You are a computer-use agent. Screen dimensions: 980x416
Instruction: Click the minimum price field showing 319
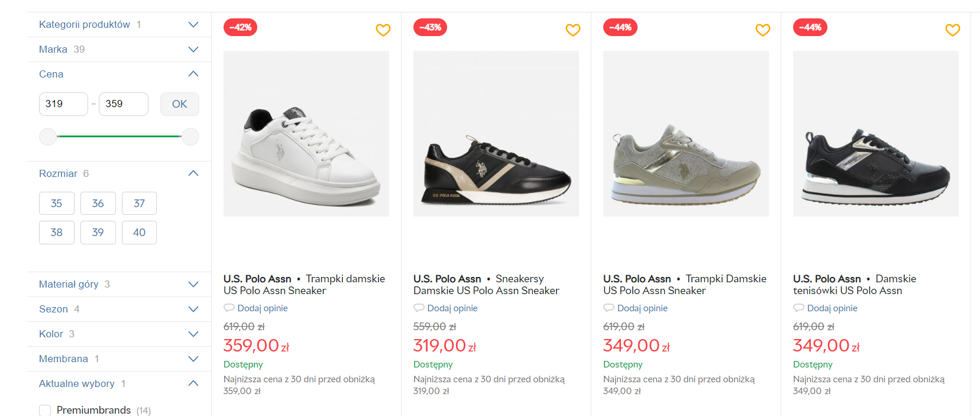tap(63, 104)
